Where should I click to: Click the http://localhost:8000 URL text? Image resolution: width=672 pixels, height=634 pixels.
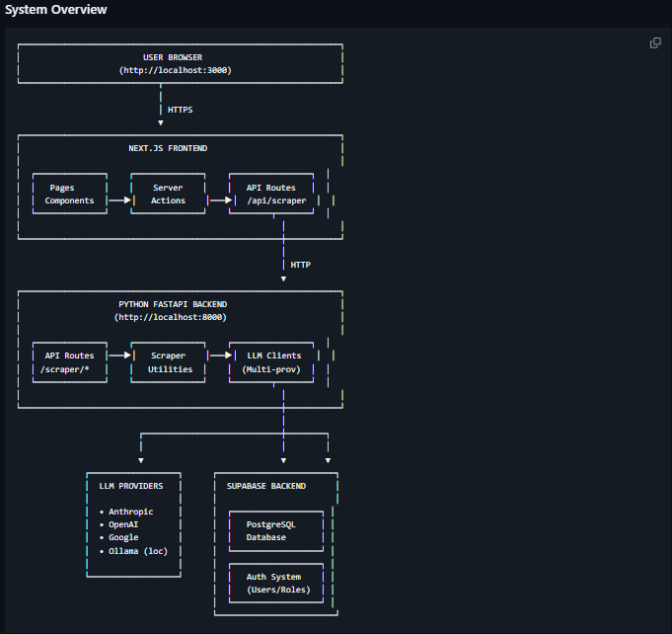click(x=172, y=317)
